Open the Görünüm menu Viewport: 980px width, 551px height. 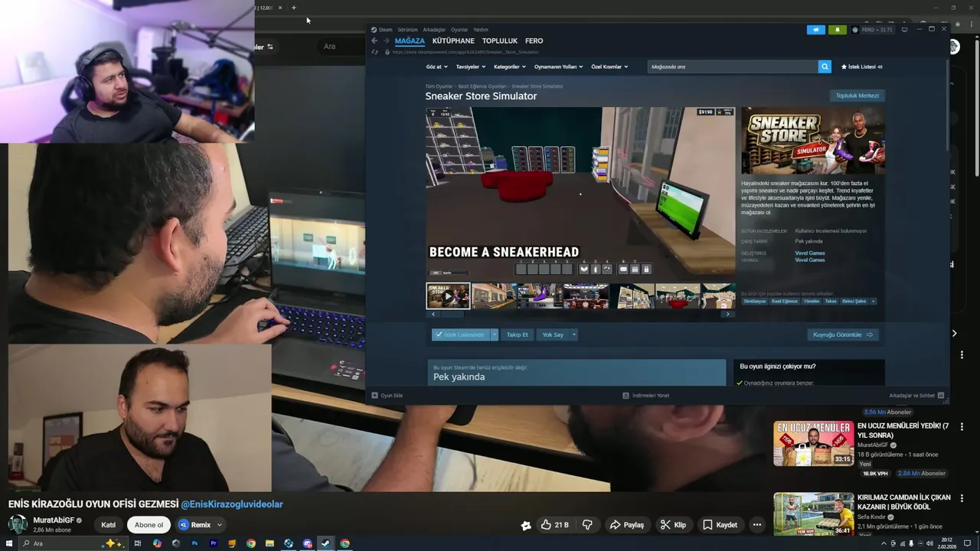(x=407, y=30)
